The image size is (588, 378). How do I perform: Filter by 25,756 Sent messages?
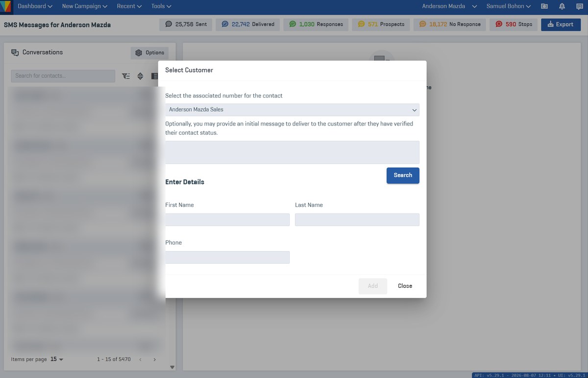click(186, 25)
